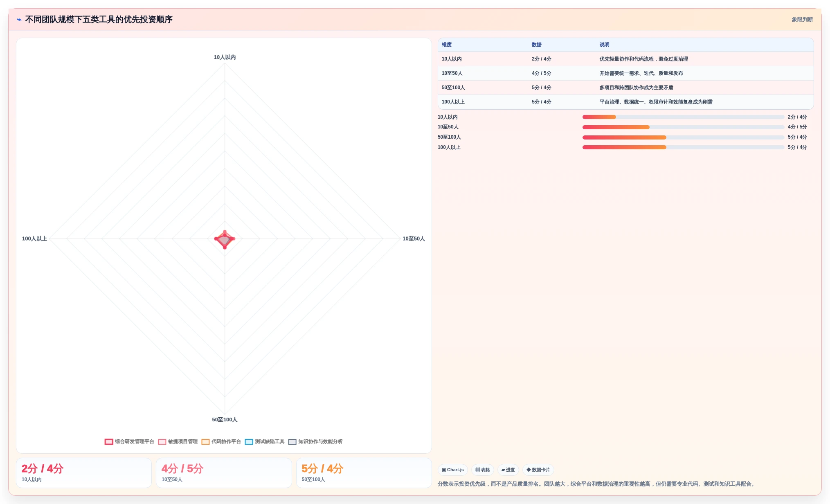Image resolution: width=830 pixels, height=504 pixels.
Task: Click the 多项目和跨团队协作 description cell
Action: [637, 88]
